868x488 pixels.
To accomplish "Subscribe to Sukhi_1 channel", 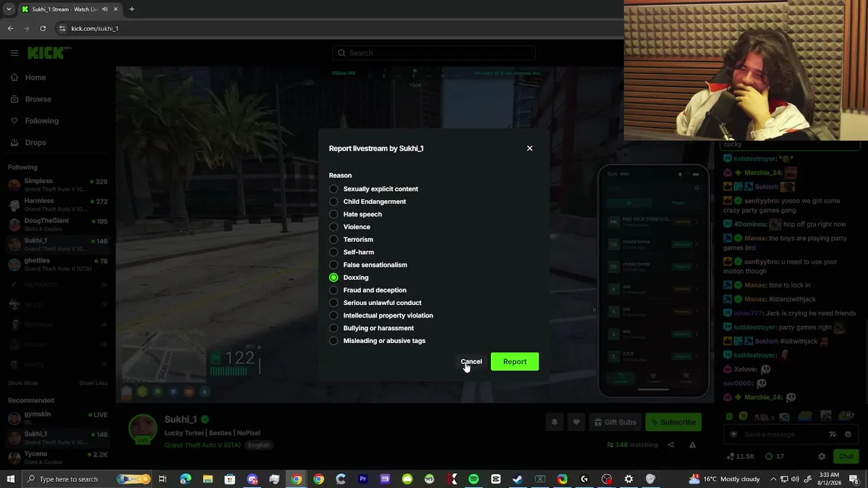I will click(673, 422).
